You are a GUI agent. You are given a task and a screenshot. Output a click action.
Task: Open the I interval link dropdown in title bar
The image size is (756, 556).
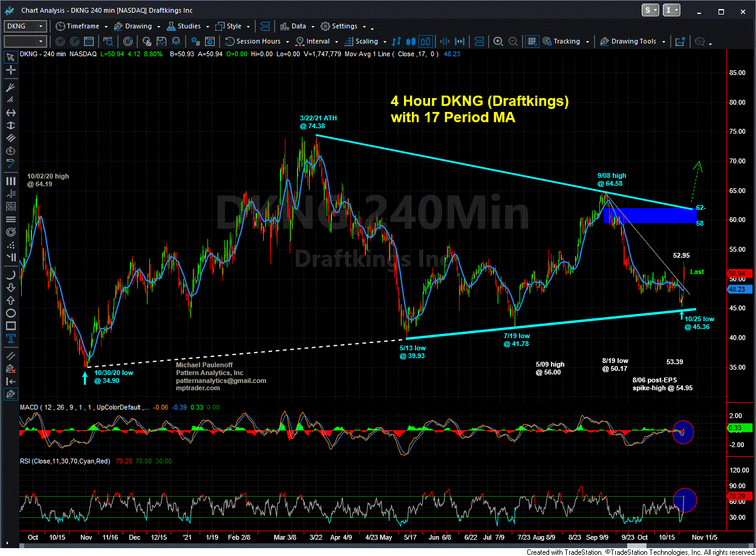tap(673, 10)
